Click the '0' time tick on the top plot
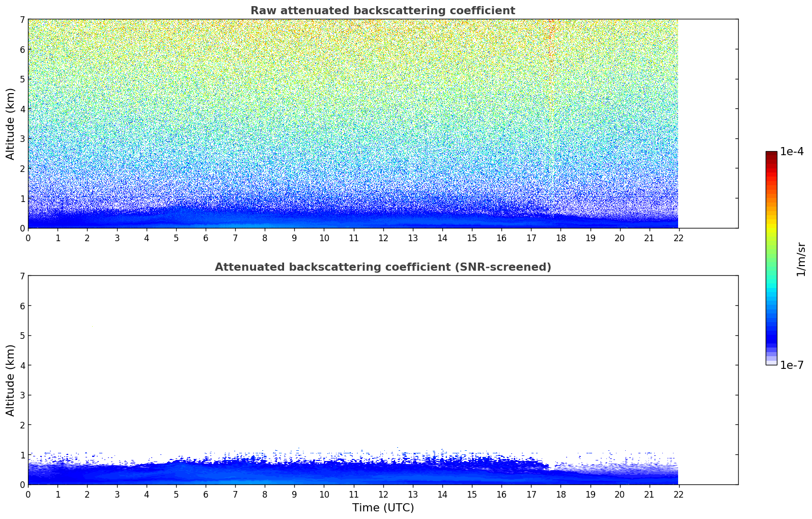The height and width of the screenshot is (519, 812). [x=28, y=238]
